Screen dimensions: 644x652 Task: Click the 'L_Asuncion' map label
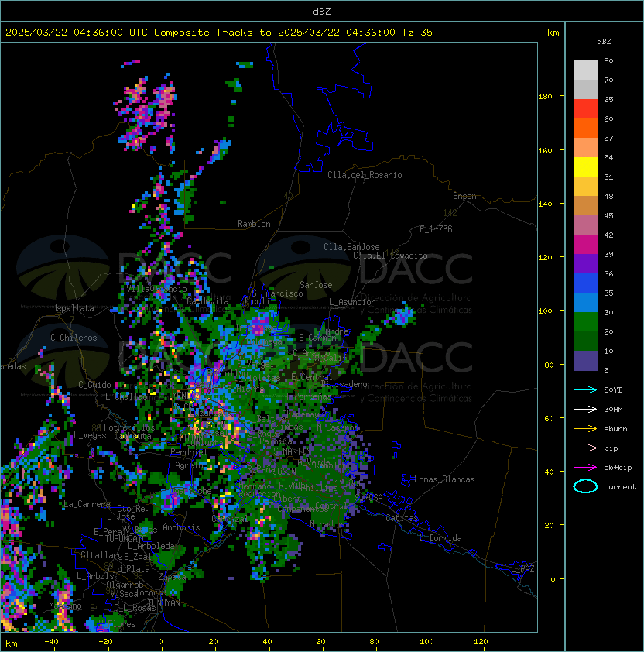click(x=352, y=302)
